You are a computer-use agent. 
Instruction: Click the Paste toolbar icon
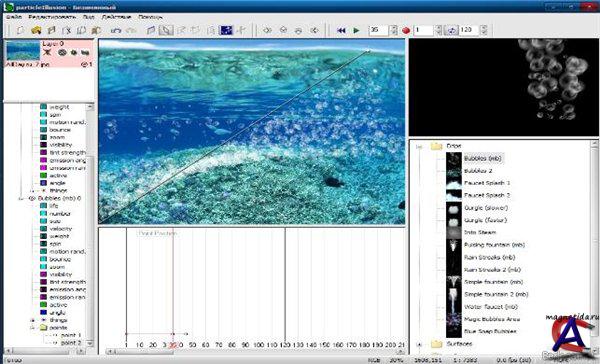[96, 30]
